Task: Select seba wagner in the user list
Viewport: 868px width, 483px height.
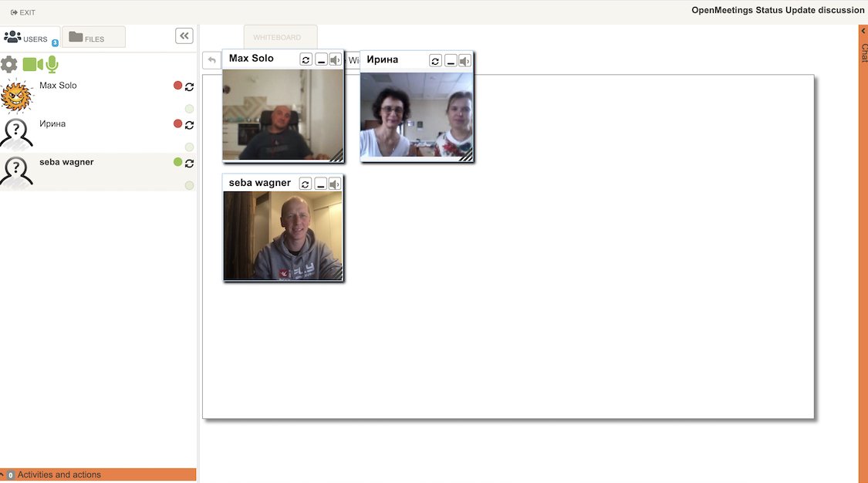Action: pos(66,163)
